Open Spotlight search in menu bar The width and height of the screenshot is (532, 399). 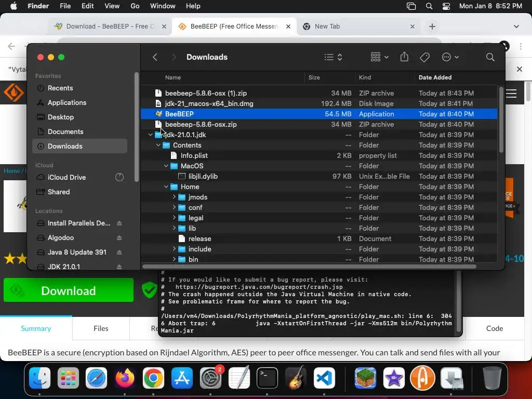(429, 6)
